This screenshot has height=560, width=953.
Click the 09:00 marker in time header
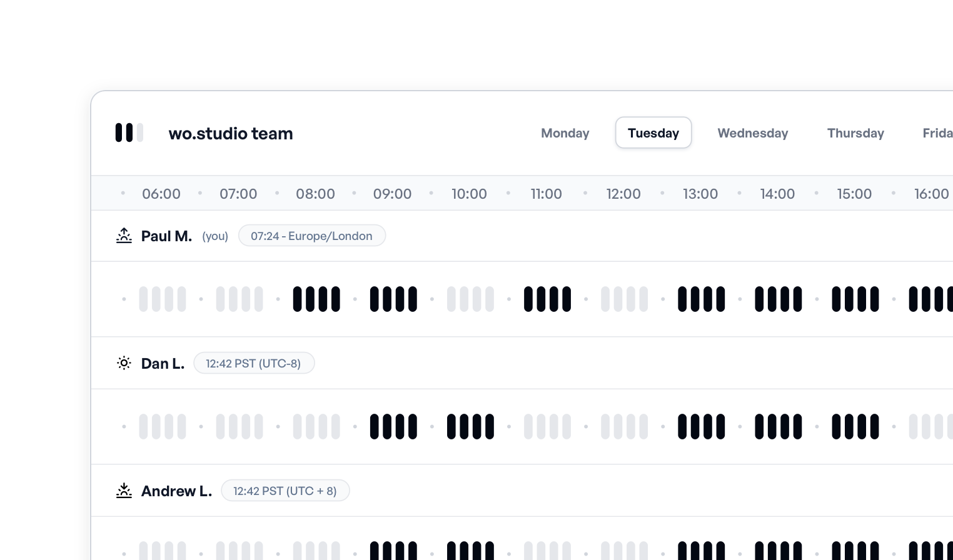(392, 194)
